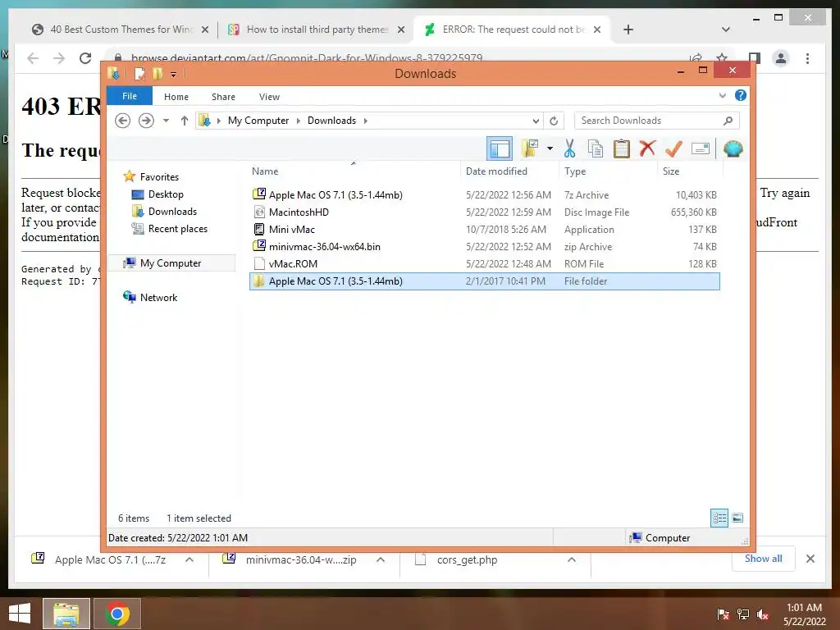Click the Search Downloads field
This screenshot has width=840, height=630.
(657, 121)
